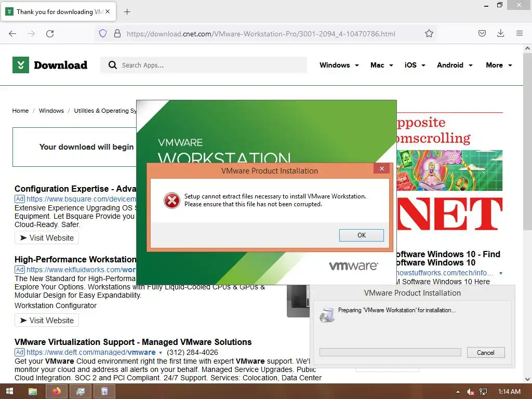Image resolution: width=532 pixels, height=399 pixels.
Task: Click Workstation Configurator link
Action: [x=56, y=305]
